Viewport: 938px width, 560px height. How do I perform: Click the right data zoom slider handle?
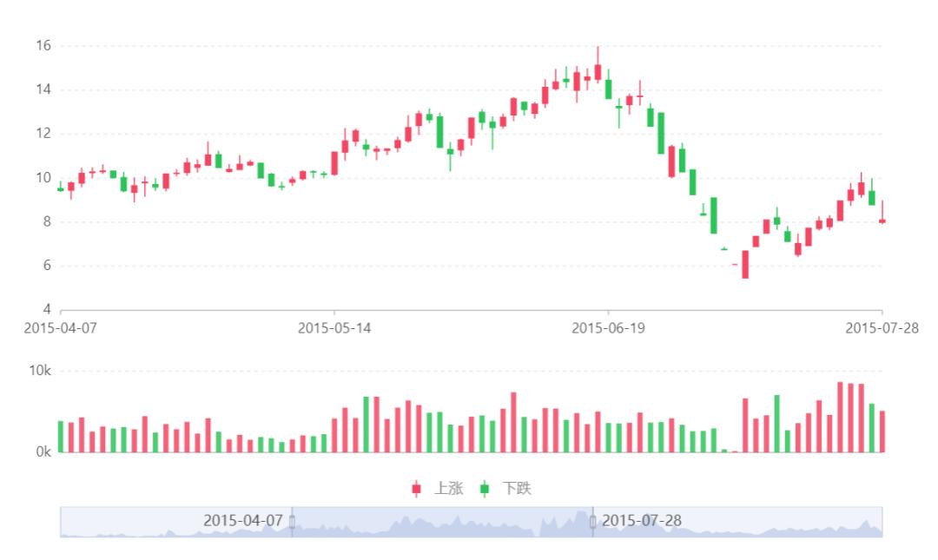pos(593,522)
